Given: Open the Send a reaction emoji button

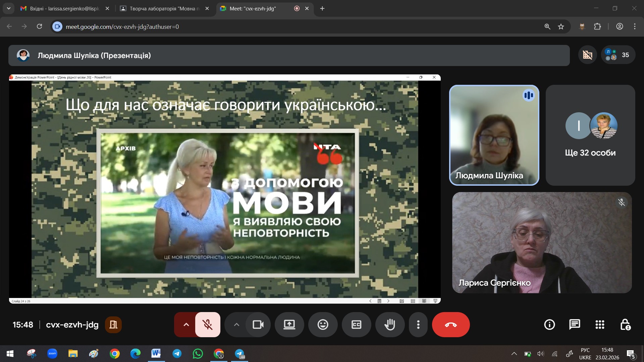Looking at the screenshot, I should [x=323, y=324].
